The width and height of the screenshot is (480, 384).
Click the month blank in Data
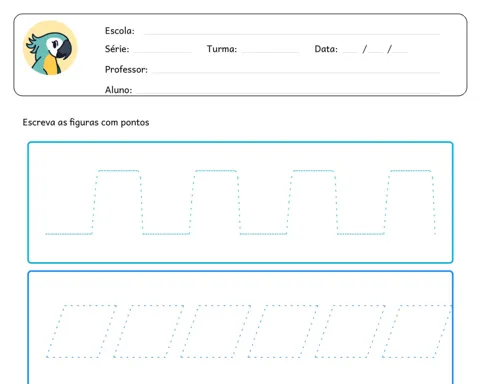coord(376,51)
